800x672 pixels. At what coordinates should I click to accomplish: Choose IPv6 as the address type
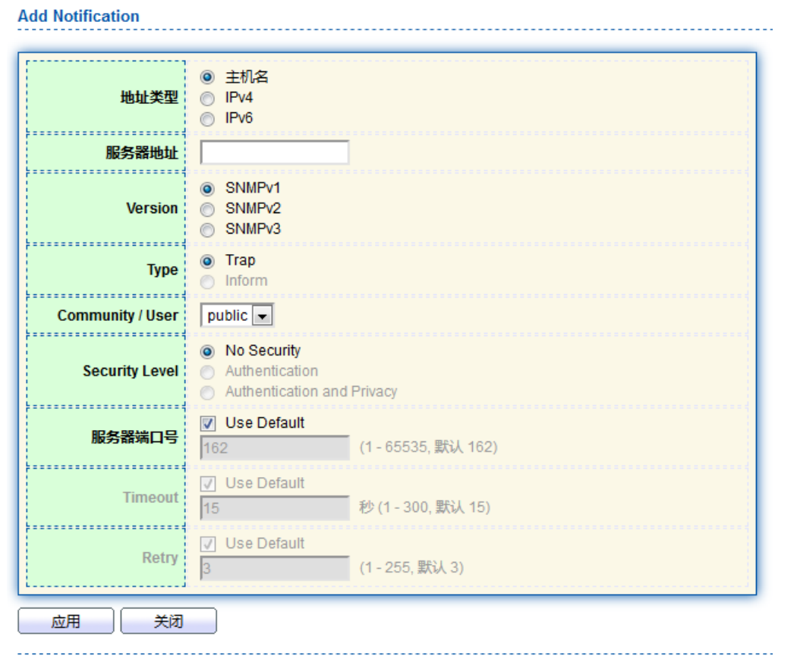pyautogui.click(x=206, y=118)
